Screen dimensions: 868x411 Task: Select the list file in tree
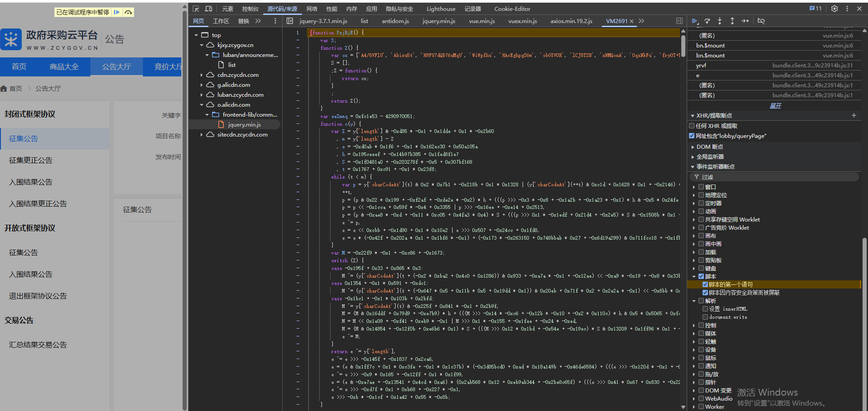231,65
